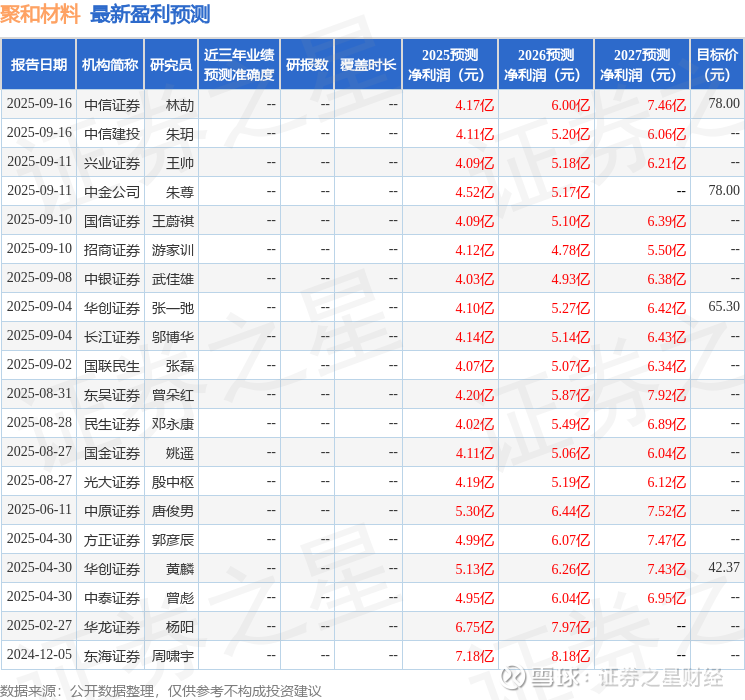Select the 招商证券 institution cell
Image resolution: width=745 pixels, height=700 pixels.
112,250
